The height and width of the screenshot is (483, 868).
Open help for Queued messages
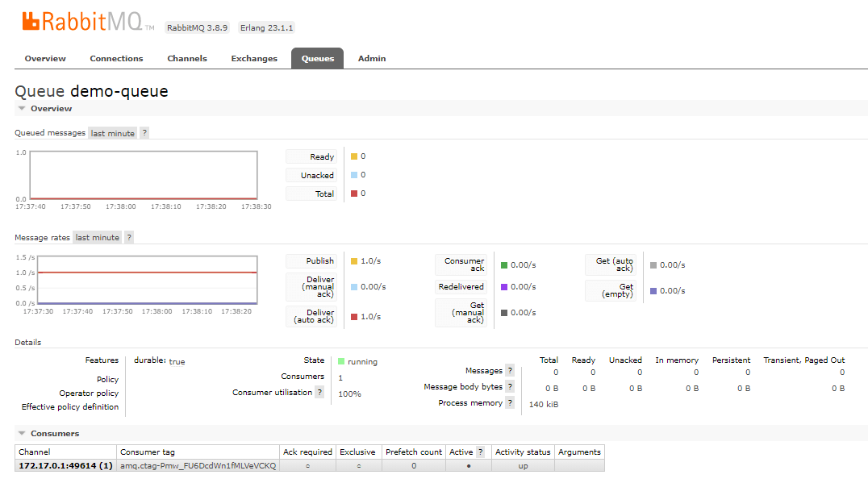[144, 133]
